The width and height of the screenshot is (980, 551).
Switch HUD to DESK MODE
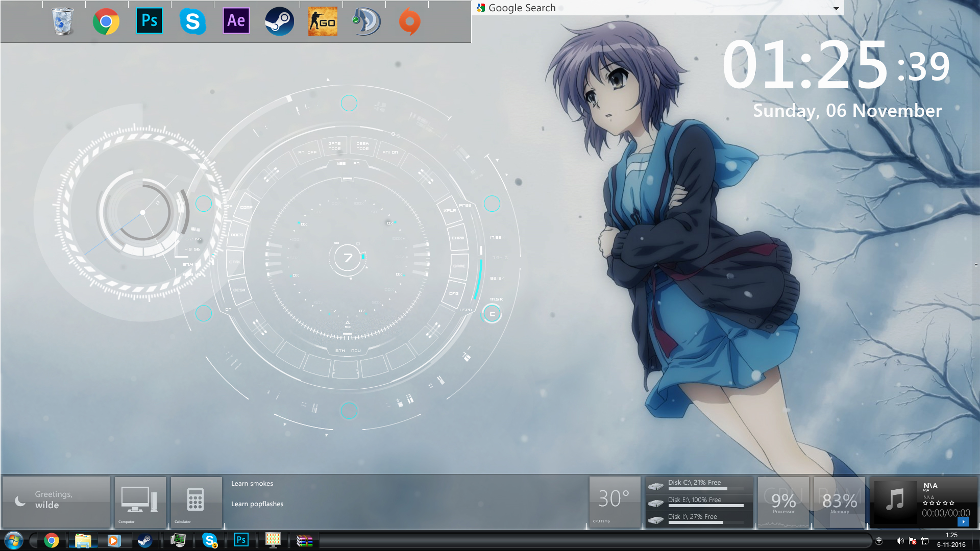[x=362, y=146]
